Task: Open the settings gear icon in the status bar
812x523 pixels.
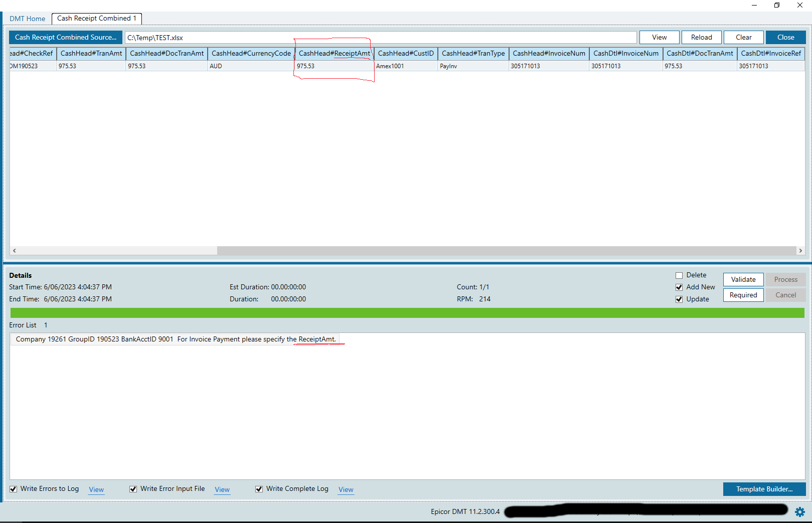Action: 800,511
